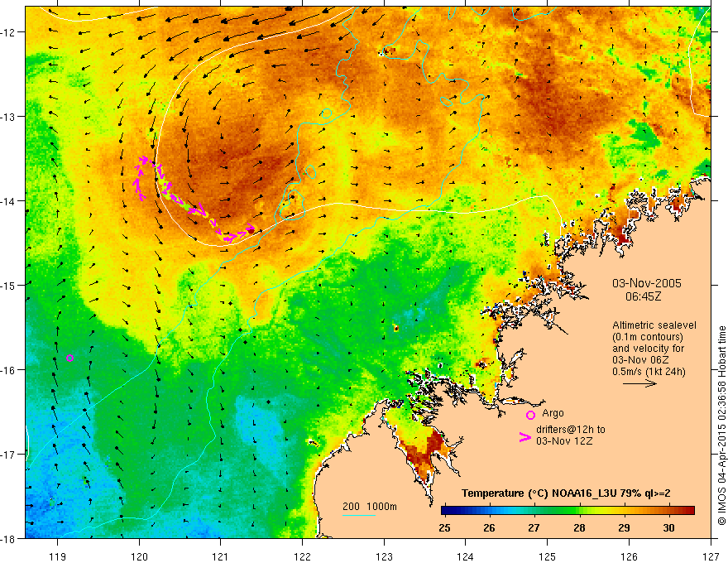Click the "(0.1m contours)" text
Viewport: 728px width, 563px height.
click(x=648, y=337)
